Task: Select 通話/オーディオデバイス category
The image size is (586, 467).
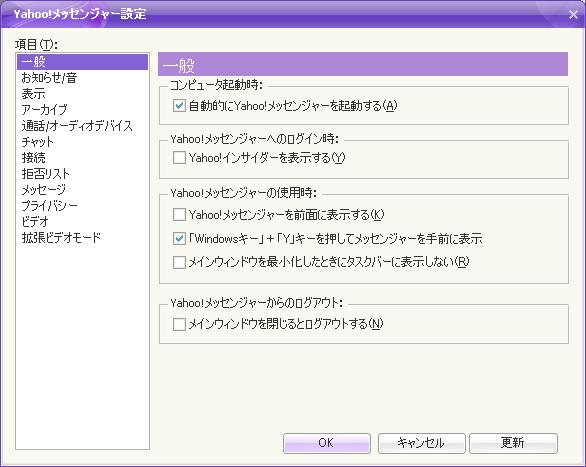Action: tap(82, 126)
